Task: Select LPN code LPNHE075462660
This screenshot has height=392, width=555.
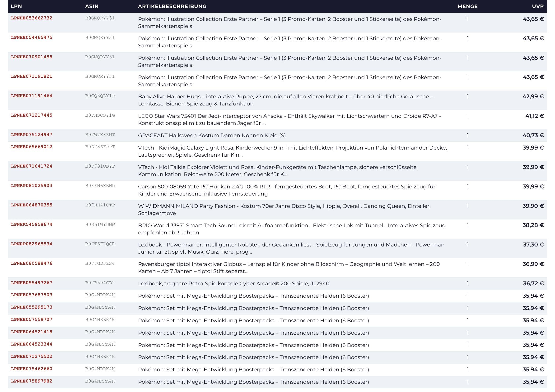Action: click(x=31, y=369)
